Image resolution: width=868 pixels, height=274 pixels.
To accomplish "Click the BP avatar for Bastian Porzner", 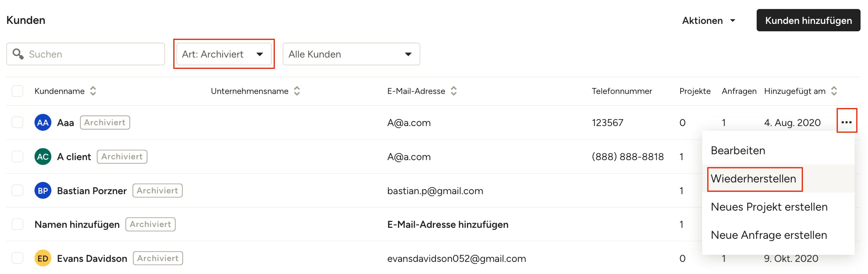I will 43,191.
